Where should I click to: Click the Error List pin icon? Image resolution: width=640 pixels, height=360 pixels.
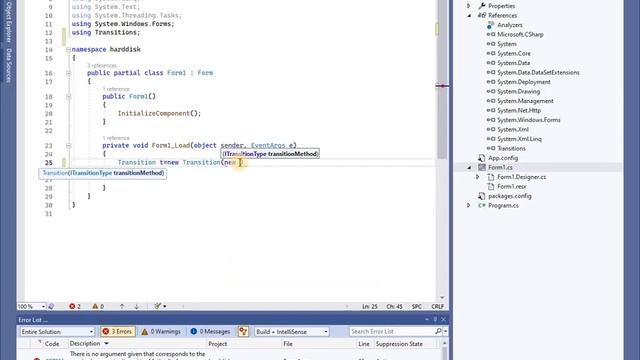tap(435, 320)
